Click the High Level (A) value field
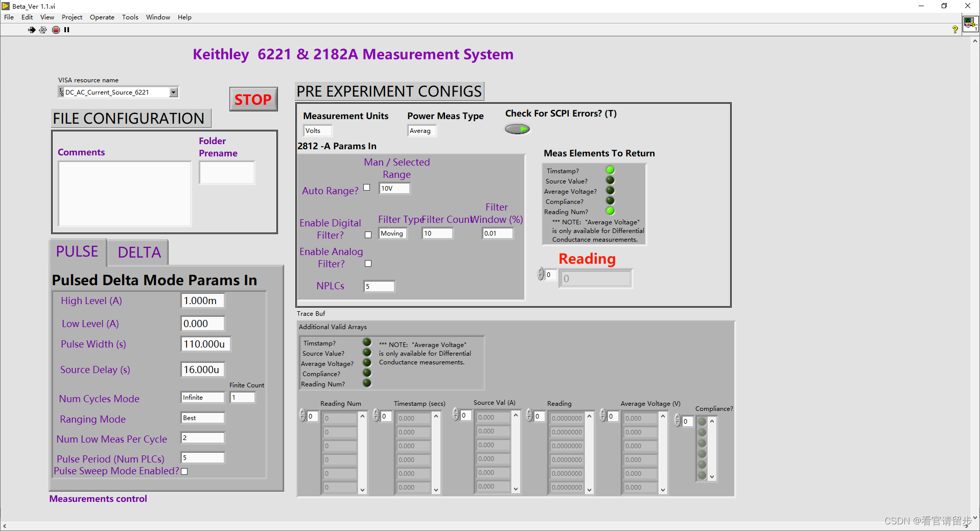 click(203, 301)
